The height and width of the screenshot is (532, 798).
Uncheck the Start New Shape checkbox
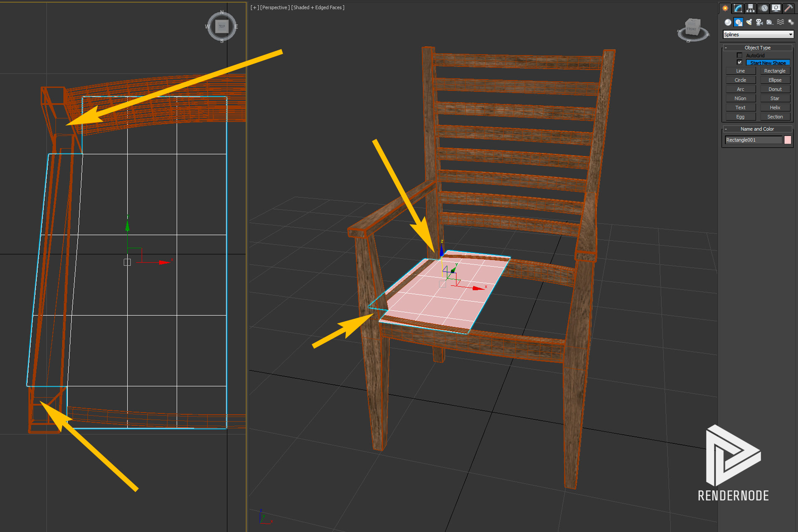739,62
